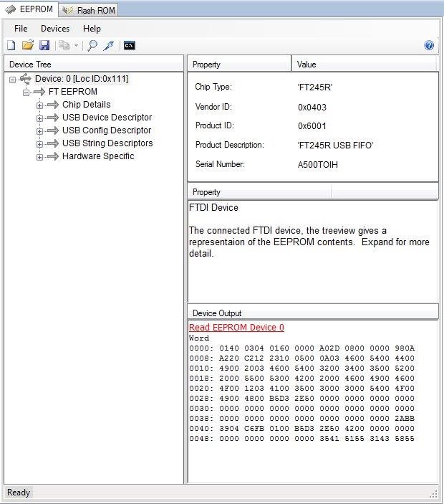The width and height of the screenshot is (444, 504).
Task: Click the blue help question mark icon
Action: click(429, 45)
